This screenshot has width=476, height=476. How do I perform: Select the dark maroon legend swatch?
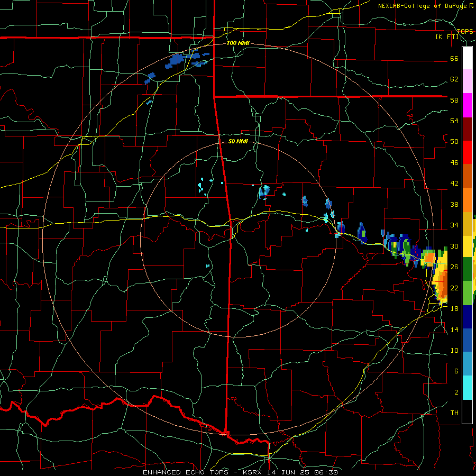pos(467,129)
